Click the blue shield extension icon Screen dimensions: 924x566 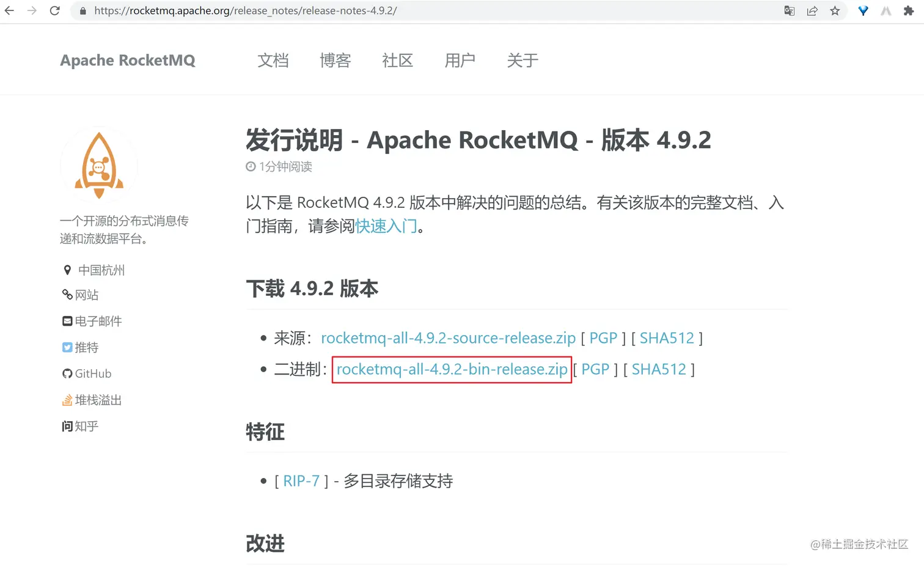coord(863,11)
